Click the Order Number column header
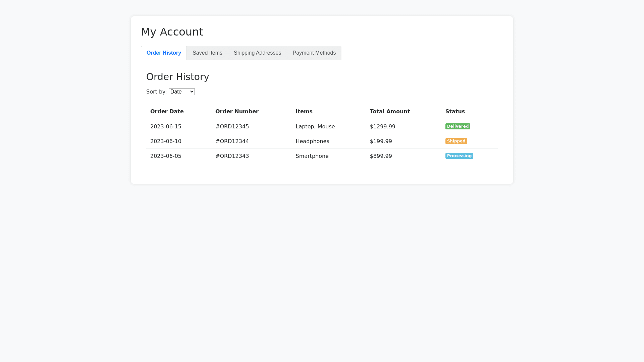644x362 pixels. point(237,112)
